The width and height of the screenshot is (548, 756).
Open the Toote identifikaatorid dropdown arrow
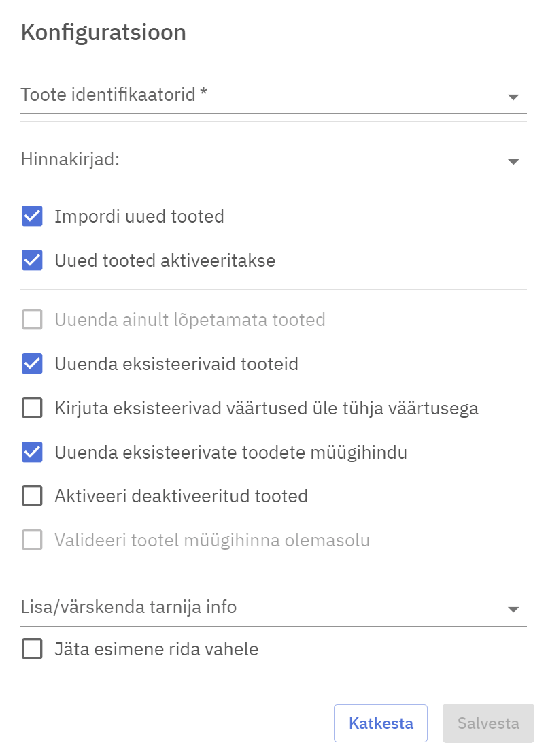(x=513, y=97)
